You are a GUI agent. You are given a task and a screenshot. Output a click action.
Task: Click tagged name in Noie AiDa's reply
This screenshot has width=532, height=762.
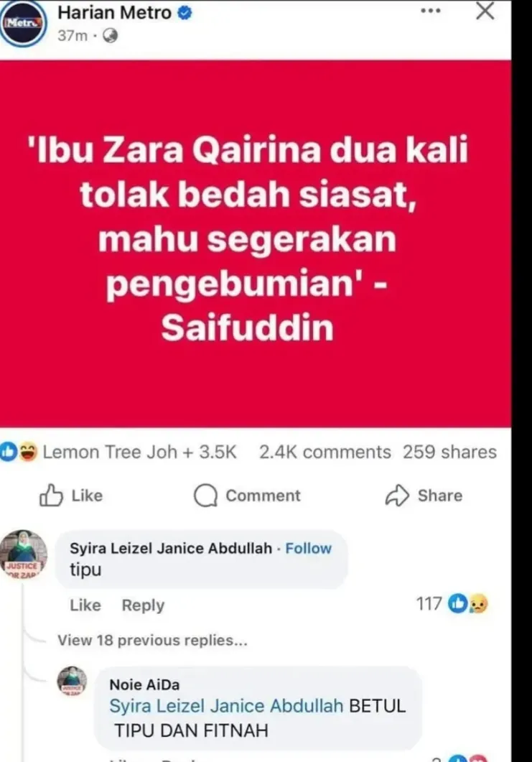point(226,706)
